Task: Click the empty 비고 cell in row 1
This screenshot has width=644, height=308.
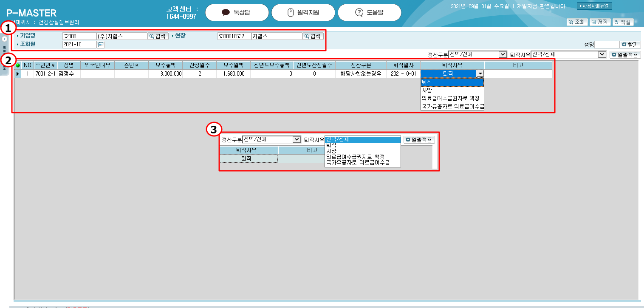Action: pyautogui.click(x=518, y=73)
